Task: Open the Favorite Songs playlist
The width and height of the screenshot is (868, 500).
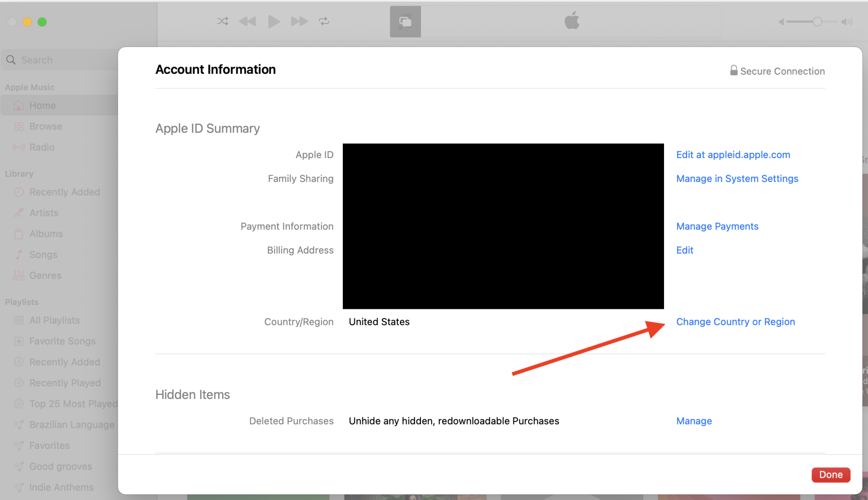Action: (62, 341)
